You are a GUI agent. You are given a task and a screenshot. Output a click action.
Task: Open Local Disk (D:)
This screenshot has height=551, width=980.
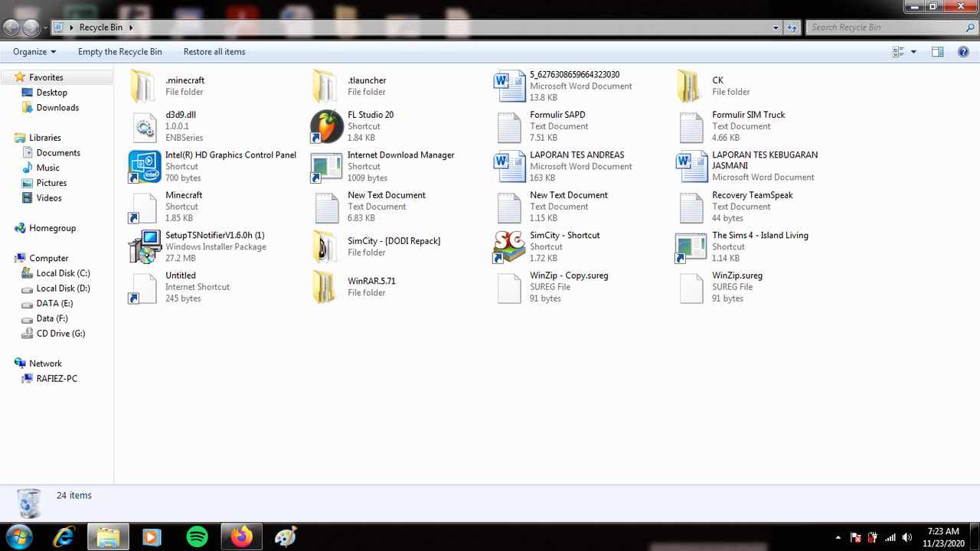click(x=63, y=289)
